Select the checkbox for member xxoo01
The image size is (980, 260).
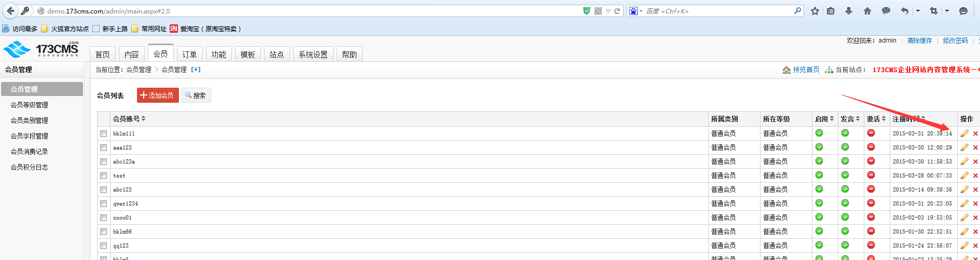(104, 218)
